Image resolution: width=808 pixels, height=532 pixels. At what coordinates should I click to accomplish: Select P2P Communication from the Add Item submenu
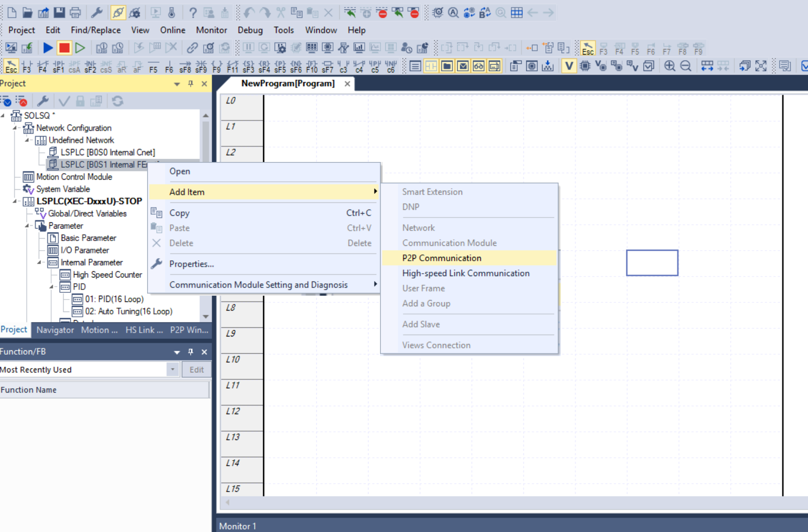pyautogui.click(x=440, y=258)
